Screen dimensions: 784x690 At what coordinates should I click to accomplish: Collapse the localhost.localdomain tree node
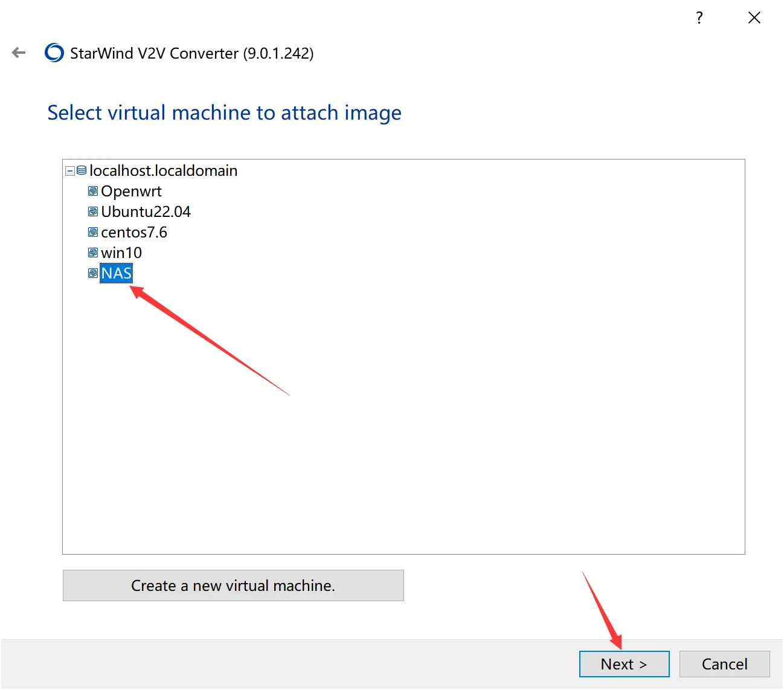[70, 171]
